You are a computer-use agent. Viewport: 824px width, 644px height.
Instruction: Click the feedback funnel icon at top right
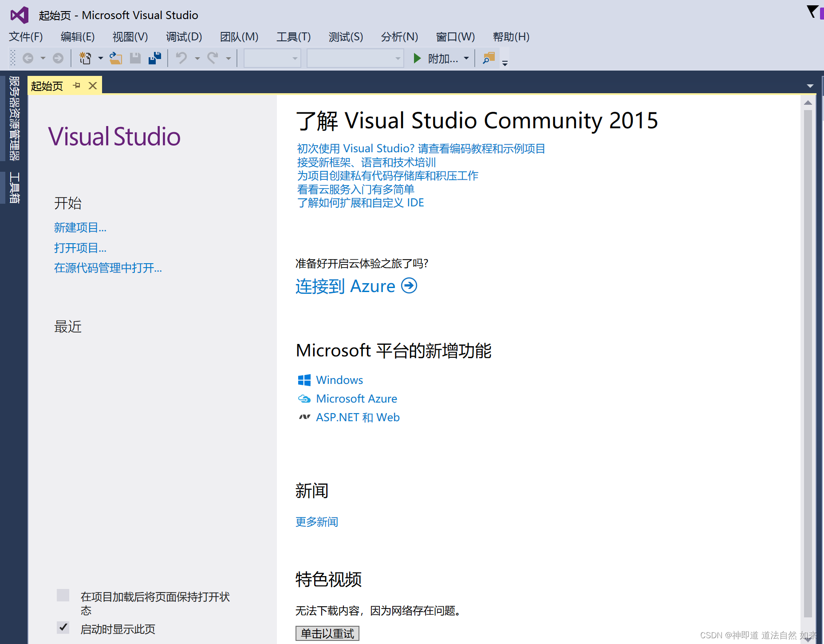click(x=812, y=12)
